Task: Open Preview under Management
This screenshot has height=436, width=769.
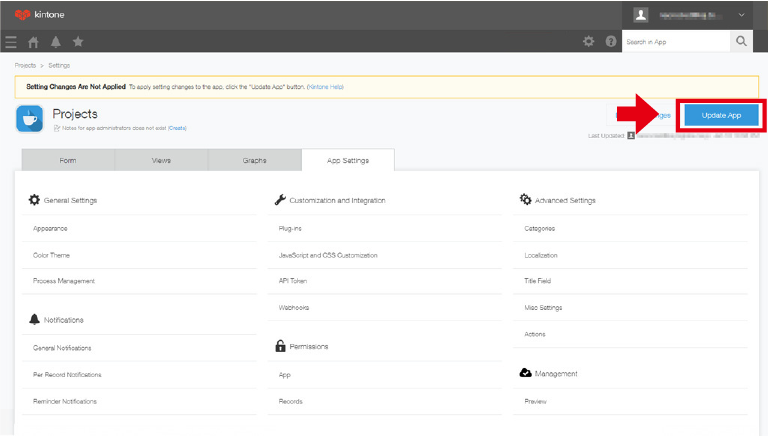Action: pos(535,401)
